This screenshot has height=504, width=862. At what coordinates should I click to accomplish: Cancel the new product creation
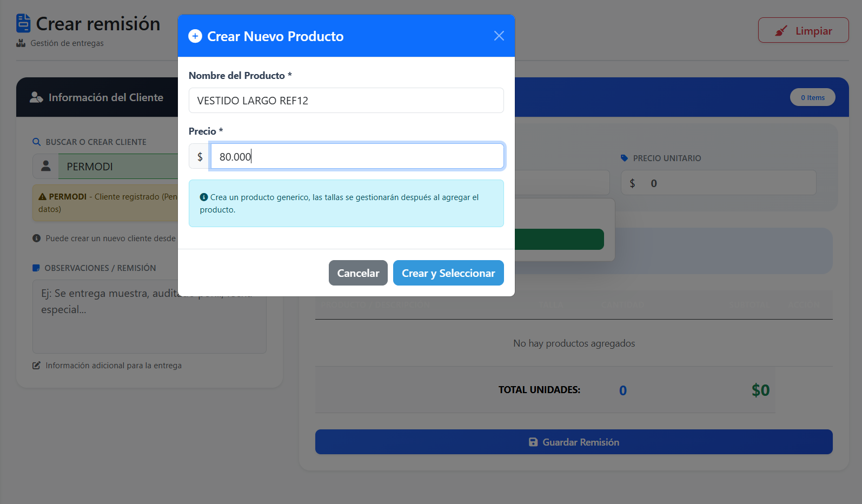(358, 273)
